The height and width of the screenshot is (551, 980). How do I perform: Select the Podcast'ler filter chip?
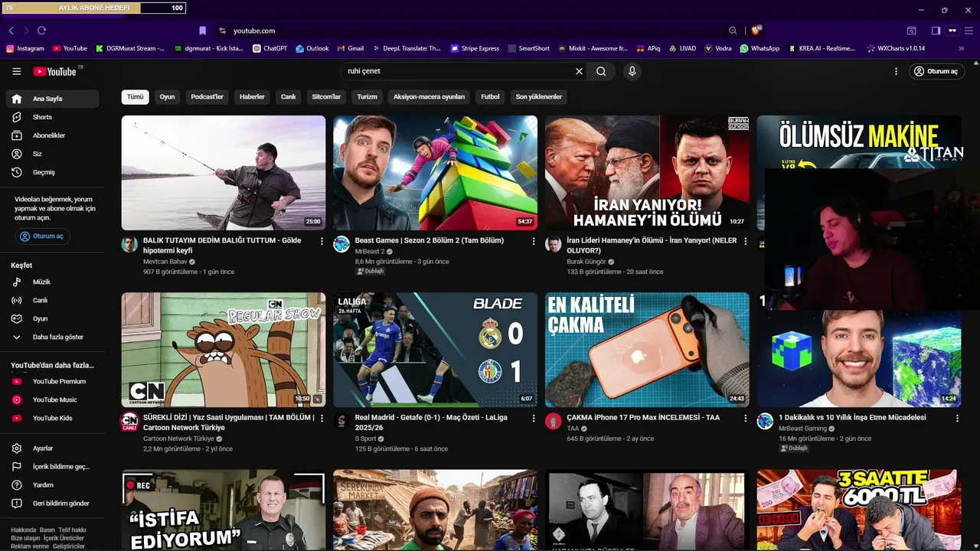click(207, 97)
